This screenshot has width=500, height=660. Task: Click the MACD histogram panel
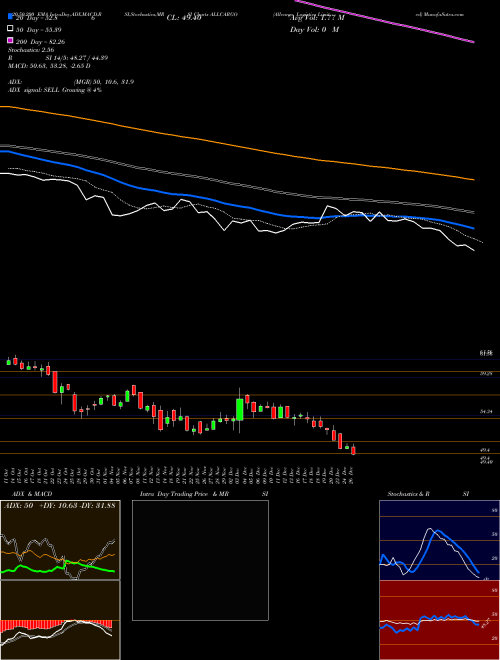pyautogui.click(x=60, y=620)
